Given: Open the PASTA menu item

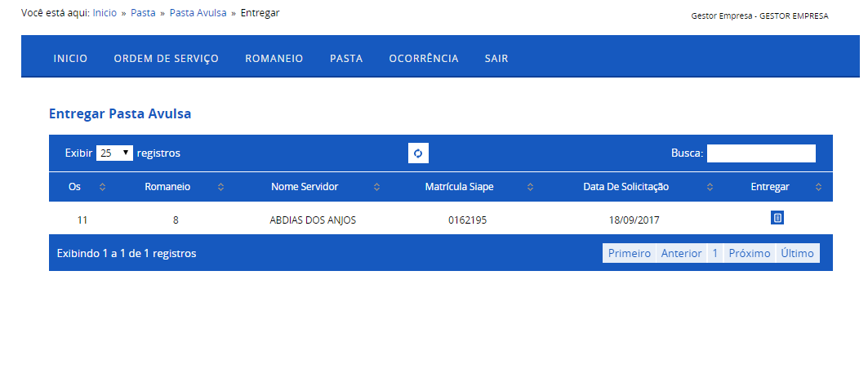Looking at the screenshot, I should (346, 58).
